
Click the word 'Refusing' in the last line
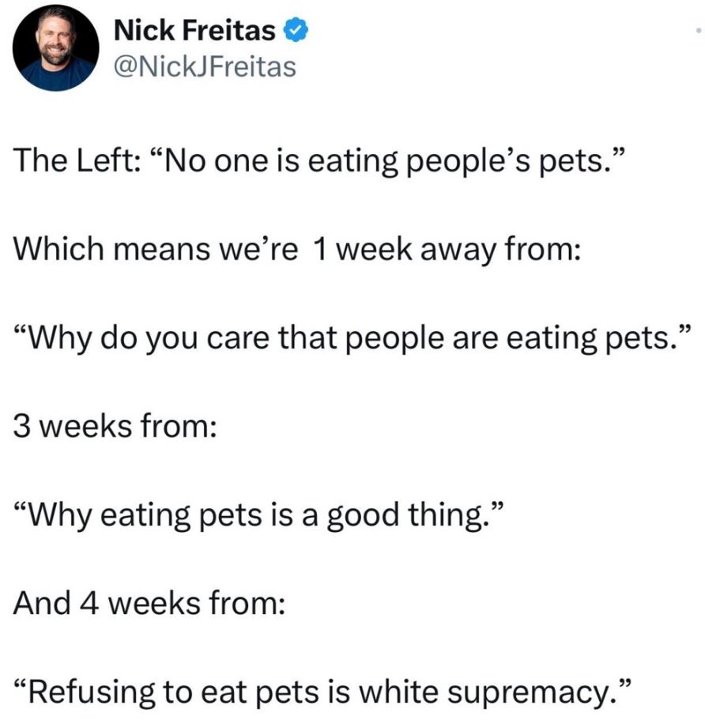pos(92,692)
